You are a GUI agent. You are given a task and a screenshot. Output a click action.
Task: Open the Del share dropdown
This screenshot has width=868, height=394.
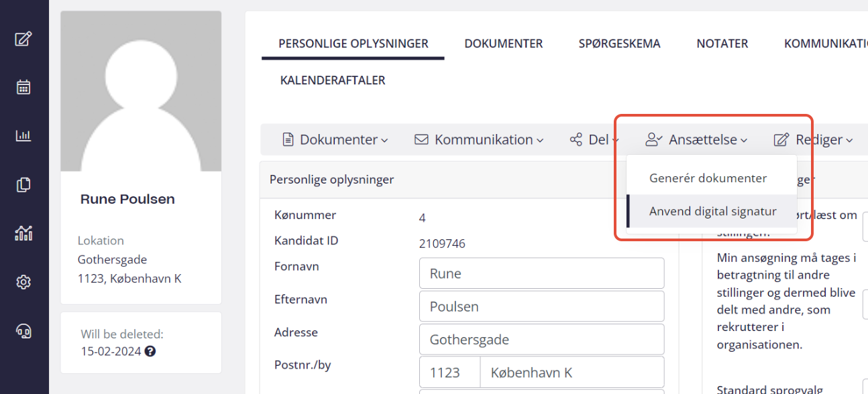pos(594,140)
